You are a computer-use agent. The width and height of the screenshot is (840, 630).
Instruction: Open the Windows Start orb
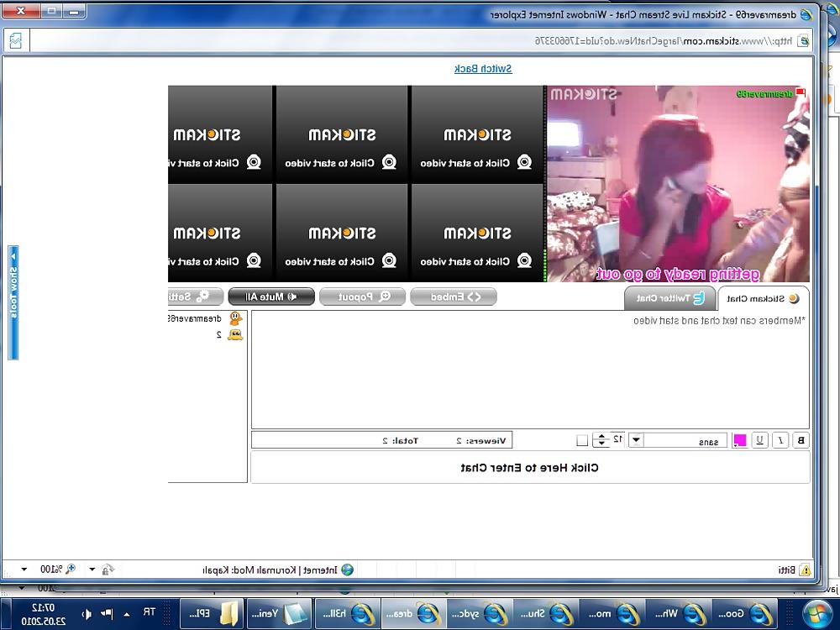click(x=818, y=614)
